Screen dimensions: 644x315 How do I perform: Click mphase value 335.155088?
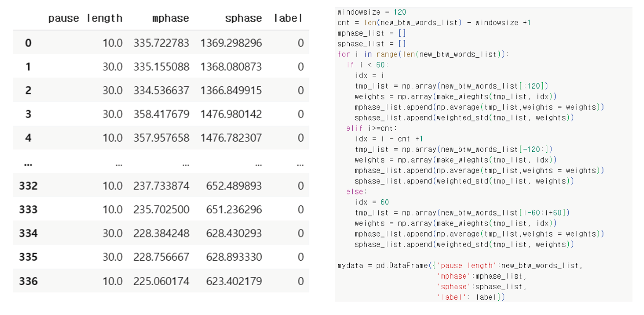pos(161,67)
